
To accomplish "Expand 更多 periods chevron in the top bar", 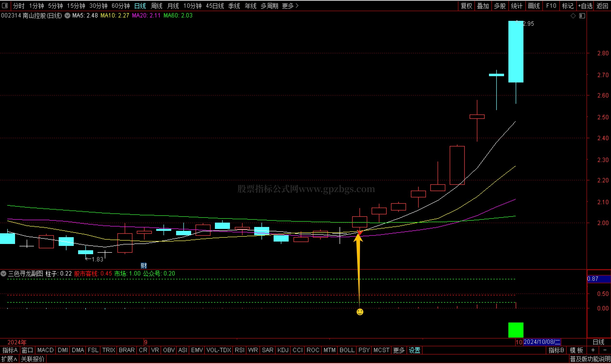I will [290, 6].
